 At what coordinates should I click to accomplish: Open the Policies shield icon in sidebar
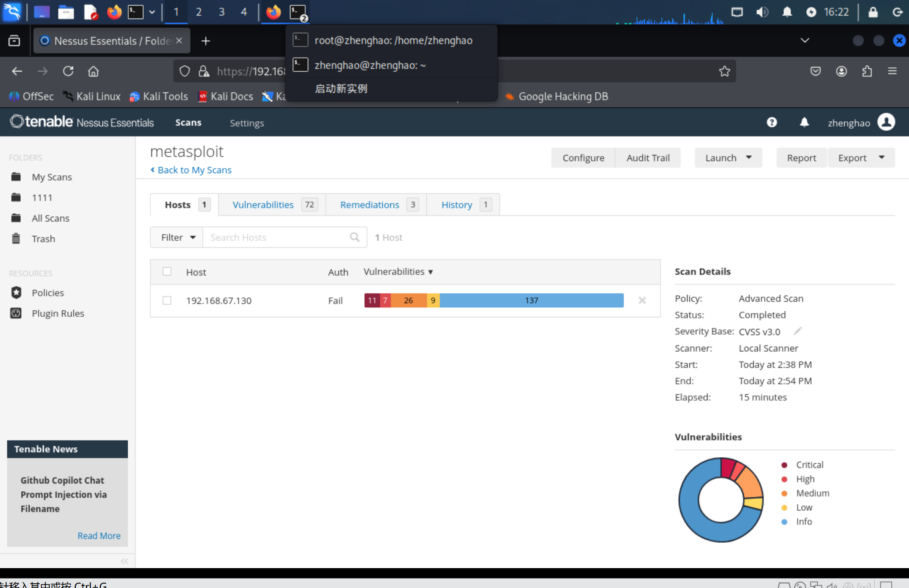16,293
